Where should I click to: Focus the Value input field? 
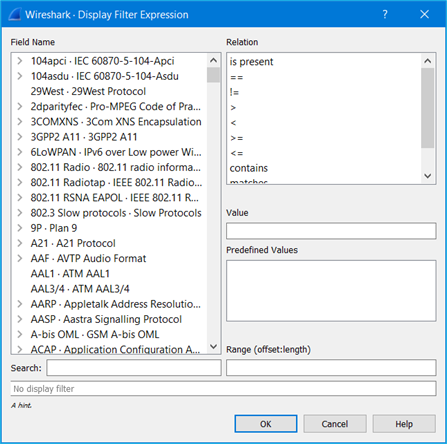click(x=331, y=231)
